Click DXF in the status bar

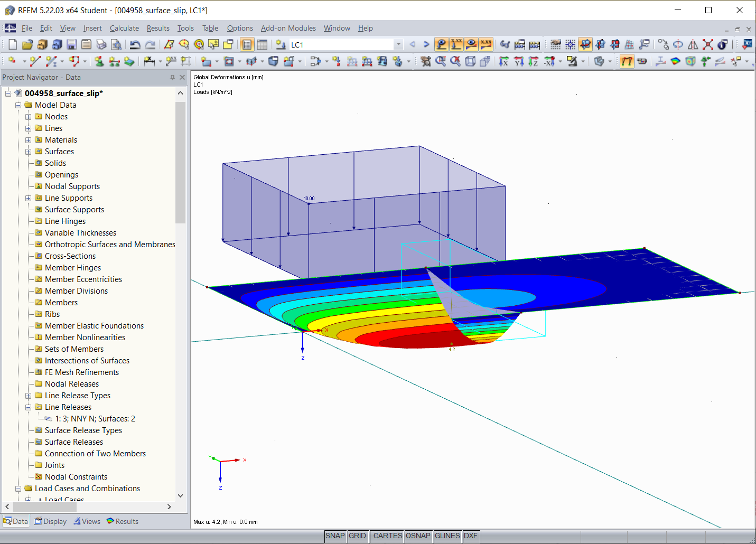(x=471, y=536)
